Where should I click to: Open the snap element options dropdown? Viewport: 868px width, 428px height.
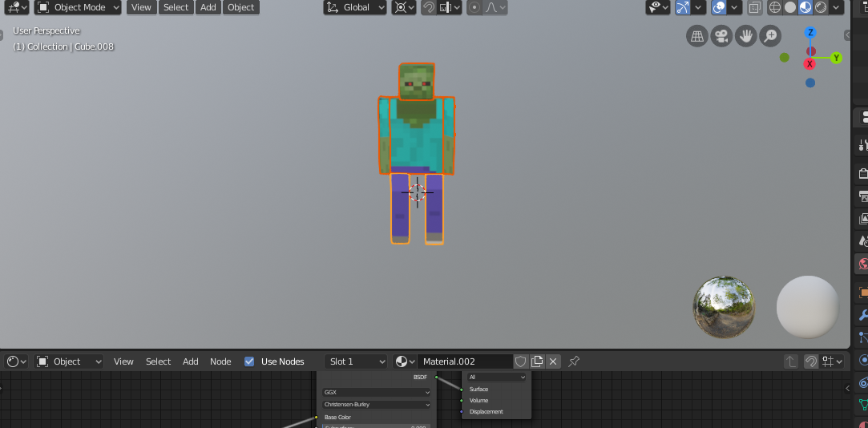pyautogui.click(x=449, y=7)
